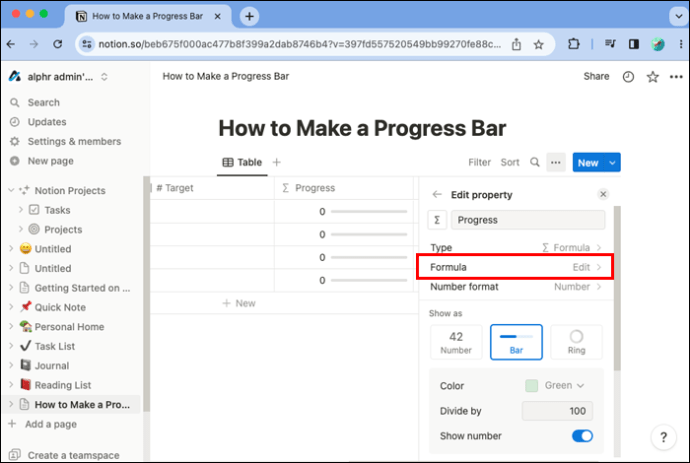The width and height of the screenshot is (690, 463).
Task: Open the media control icon in toolbar
Action: tap(610, 44)
